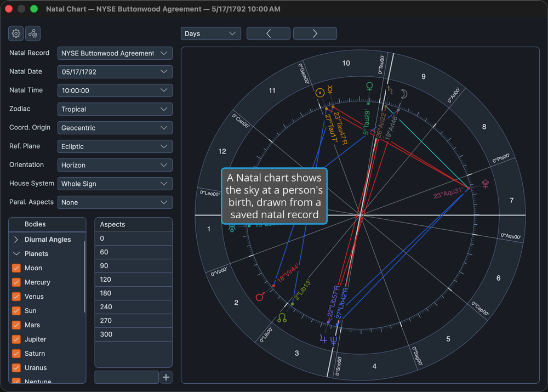Viewport: 548px width, 392px height.
Task: Open the Ref. Plane Ecliptic dropdown
Action: [x=115, y=146]
